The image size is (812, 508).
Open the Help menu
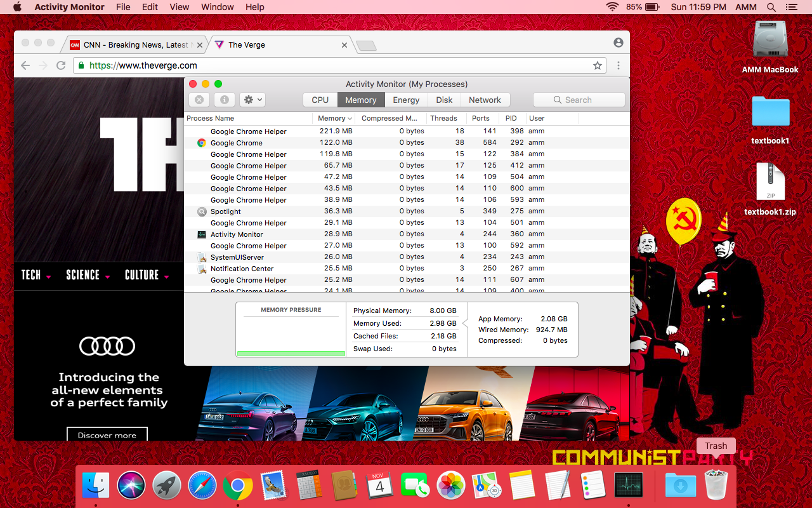tap(255, 7)
